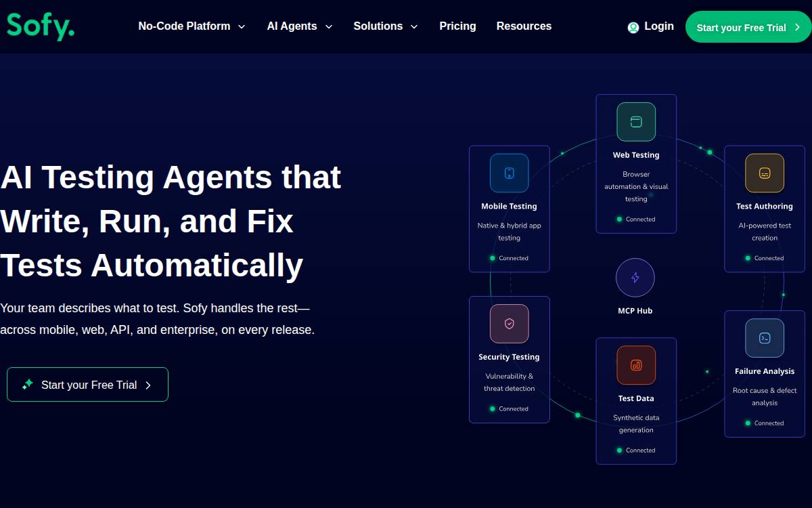
Task: Click the Test Data Connected status dot
Action: point(619,450)
